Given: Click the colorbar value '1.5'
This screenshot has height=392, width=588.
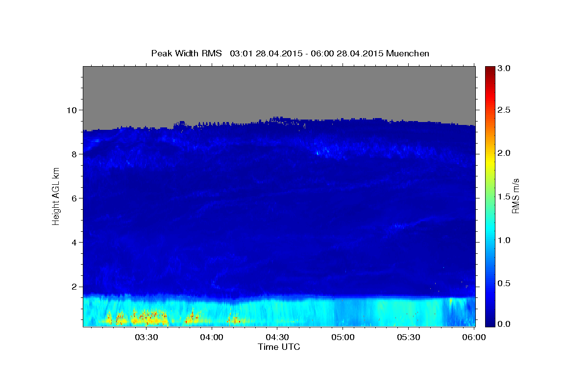Looking at the screenshot, I should [504, 196].
